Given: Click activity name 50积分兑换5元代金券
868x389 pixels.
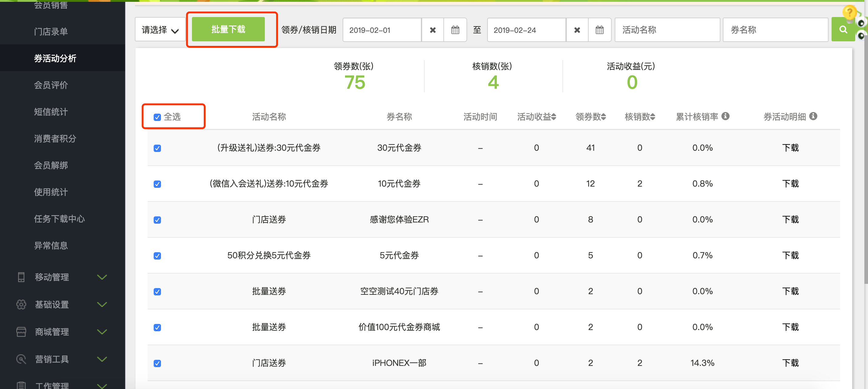Looking at the screenshot, I should [269, 255].
